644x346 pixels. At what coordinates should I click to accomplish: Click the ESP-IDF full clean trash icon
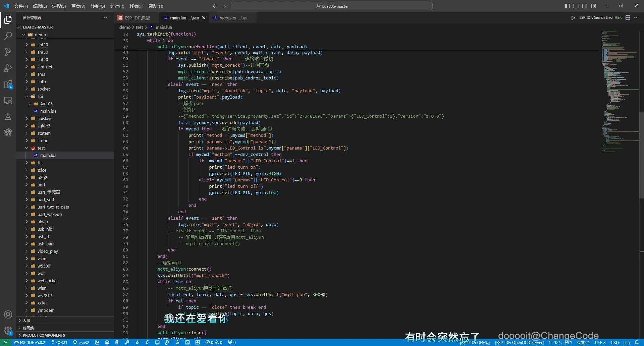pos(117,342)
